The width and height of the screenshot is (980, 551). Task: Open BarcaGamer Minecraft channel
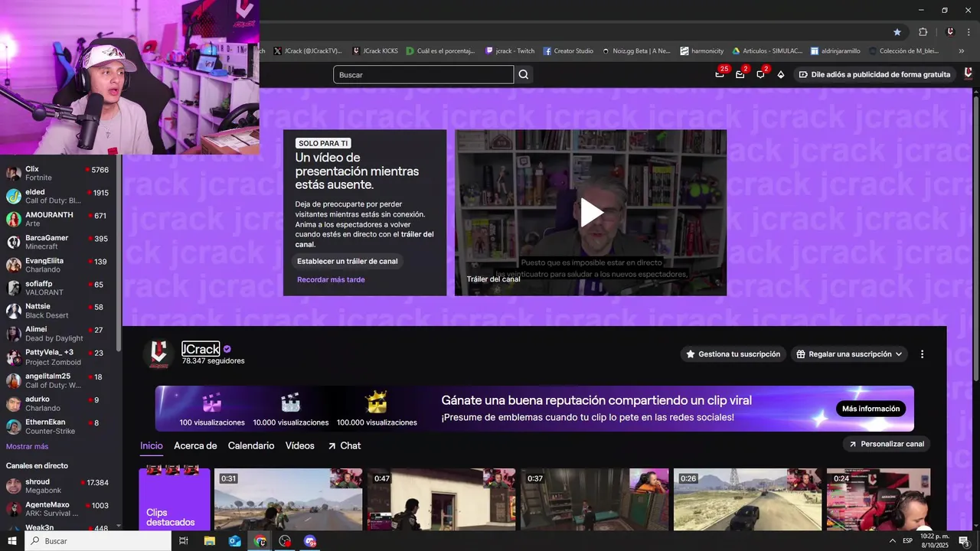point(58,242)
